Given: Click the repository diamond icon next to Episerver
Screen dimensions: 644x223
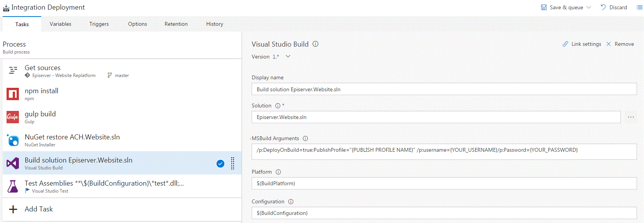Looking at the screenshot, I should click(27, 75).
